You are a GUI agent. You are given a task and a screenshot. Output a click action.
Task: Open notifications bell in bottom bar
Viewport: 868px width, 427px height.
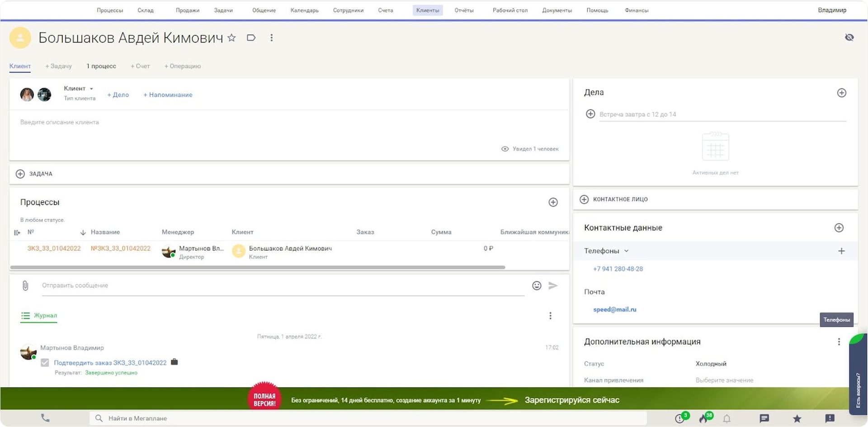coord(726,418)
